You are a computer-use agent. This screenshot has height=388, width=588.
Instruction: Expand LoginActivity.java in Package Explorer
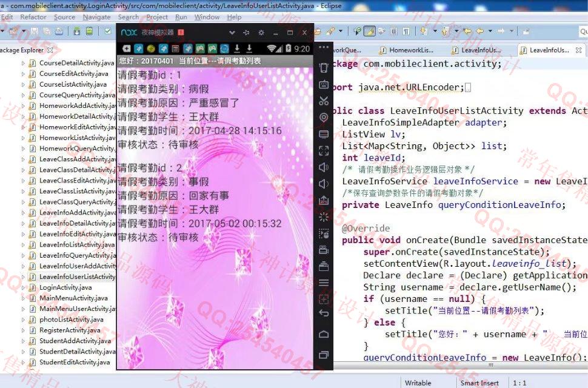point(24,287)
